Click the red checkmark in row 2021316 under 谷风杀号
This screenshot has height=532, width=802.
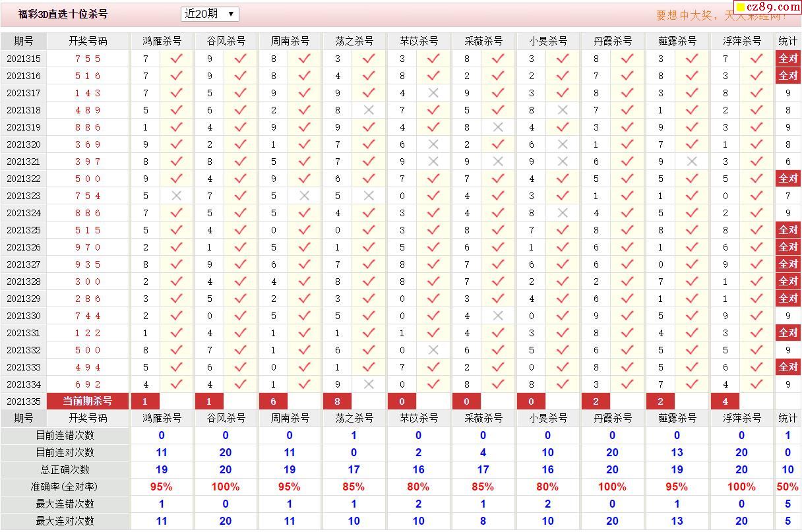(241, 76)
